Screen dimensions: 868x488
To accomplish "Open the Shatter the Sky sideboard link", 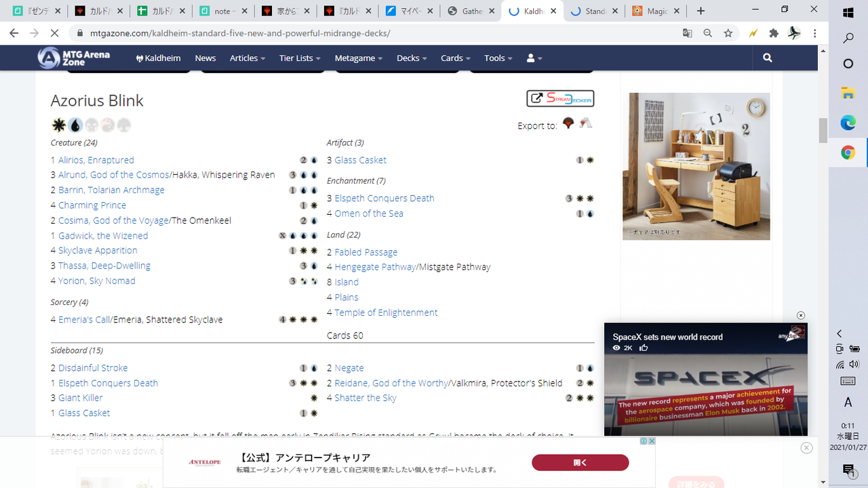I will 366,398.
